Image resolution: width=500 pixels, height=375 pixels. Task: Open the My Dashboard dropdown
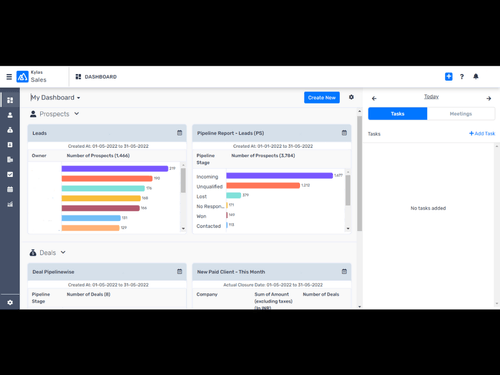55,97
